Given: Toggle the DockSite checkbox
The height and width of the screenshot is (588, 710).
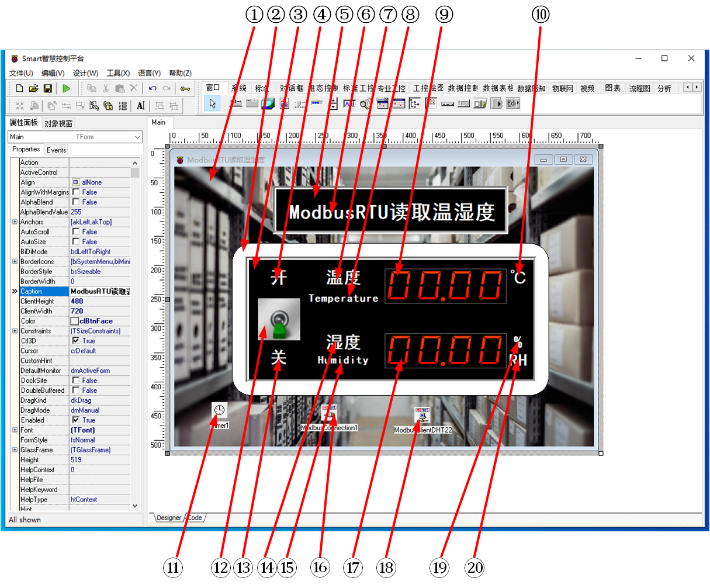Looking at the screenshot, I should point(76,381).
